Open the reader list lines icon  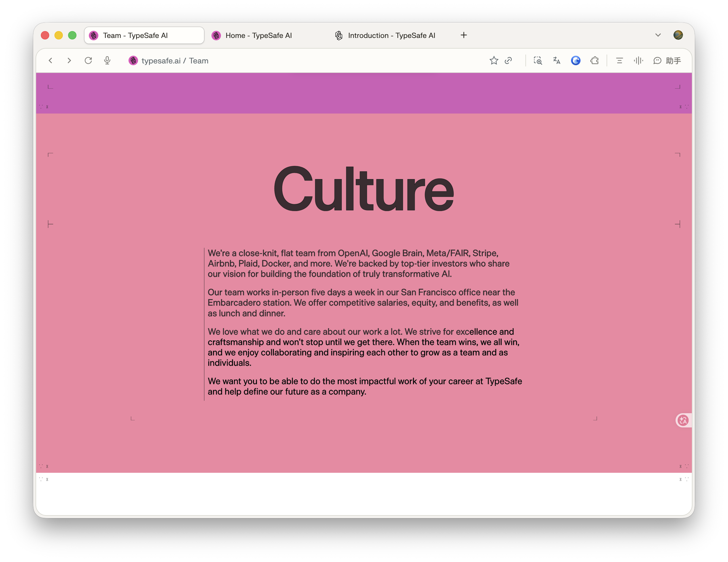click(619, 60)
